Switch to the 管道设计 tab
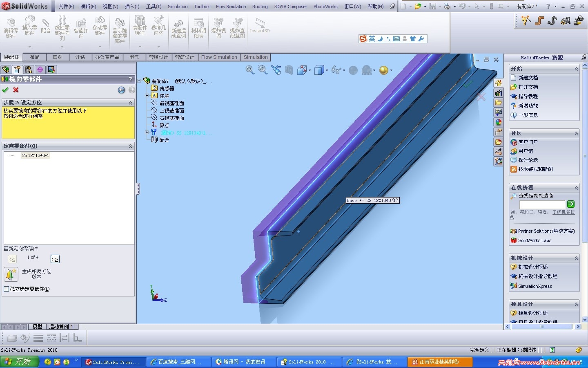 158,57
